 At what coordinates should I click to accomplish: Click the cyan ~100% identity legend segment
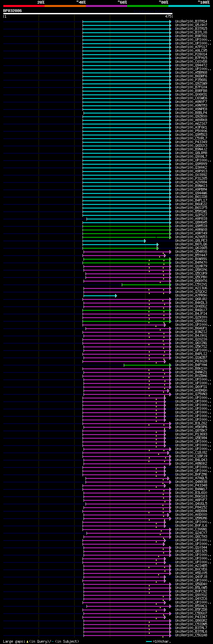pos(189,6)
